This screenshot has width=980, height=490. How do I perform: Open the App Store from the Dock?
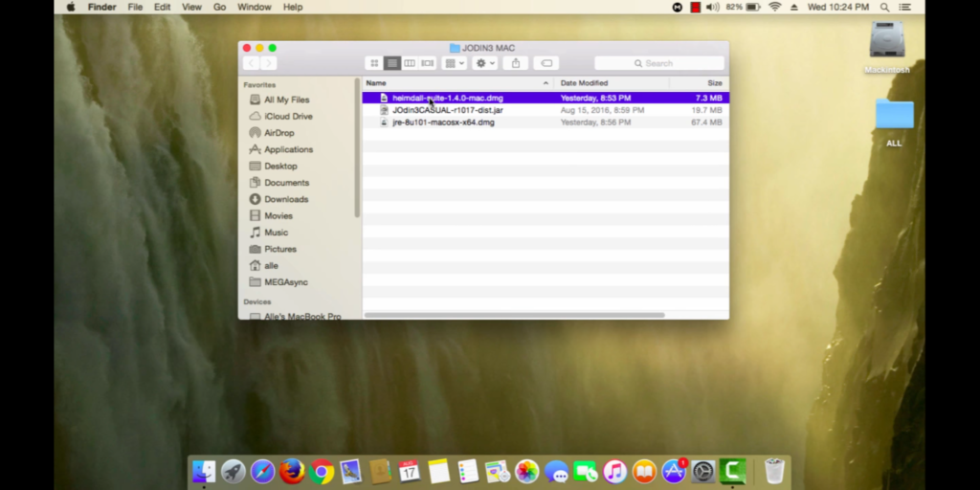pyautogui.click(x=674, y=471)
